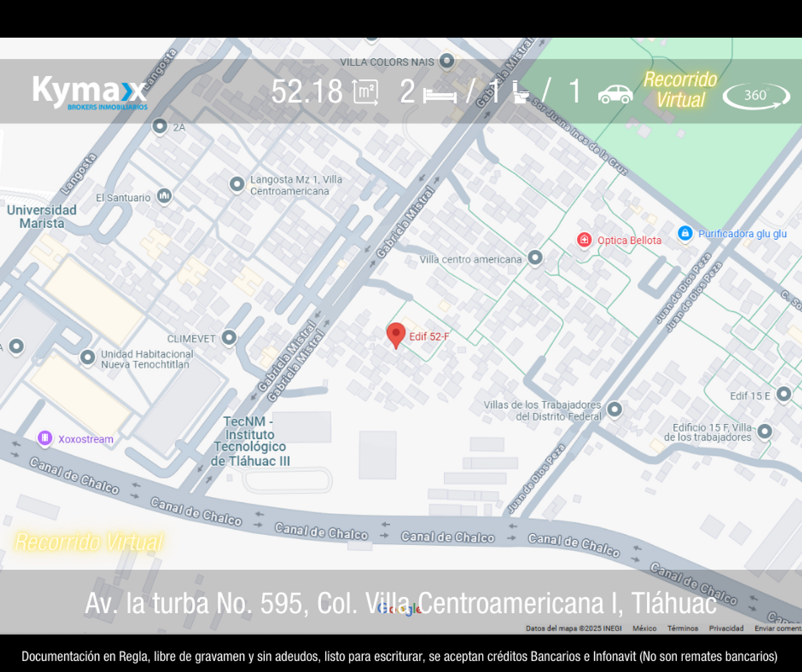Open the 2A map pin
The image size is (802, 672).
click(159, 126)
